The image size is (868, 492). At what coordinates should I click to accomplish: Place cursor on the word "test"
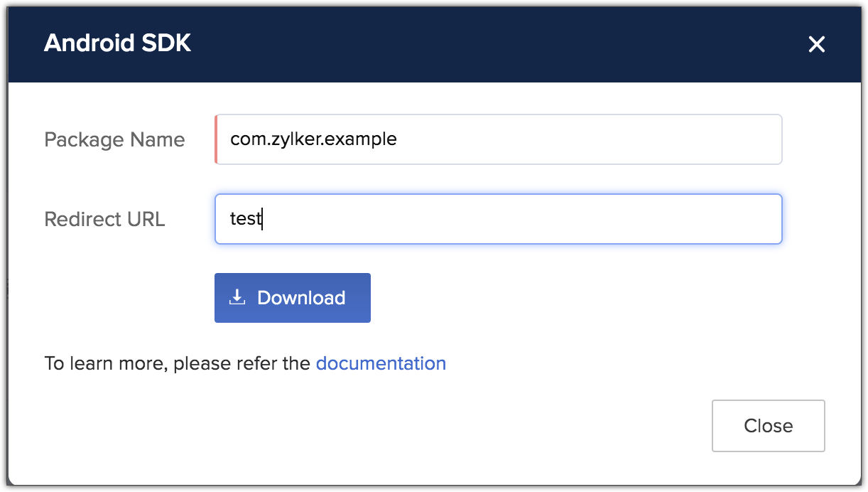pos(245,219)
